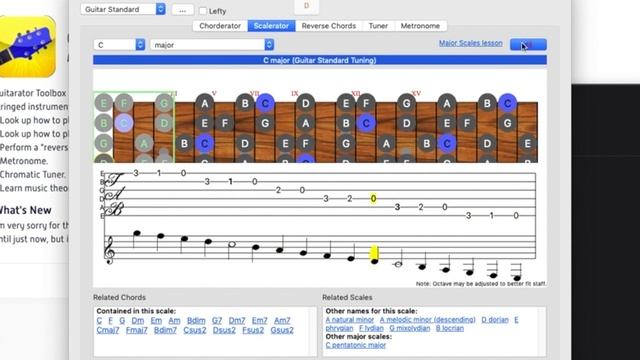The height and width of the screenshot is (360, 640).
Task: Open the Dm chord link
Action: [x=138, y=320]
